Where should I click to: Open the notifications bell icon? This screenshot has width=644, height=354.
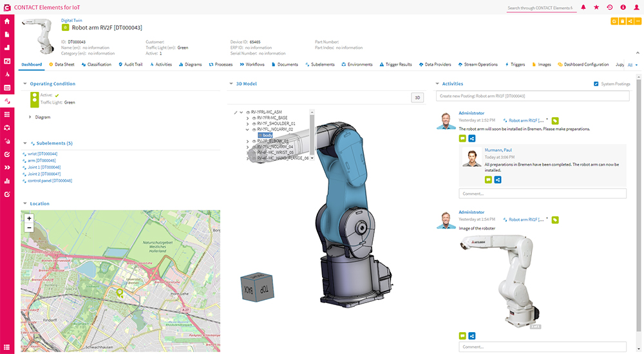[583, 7]
